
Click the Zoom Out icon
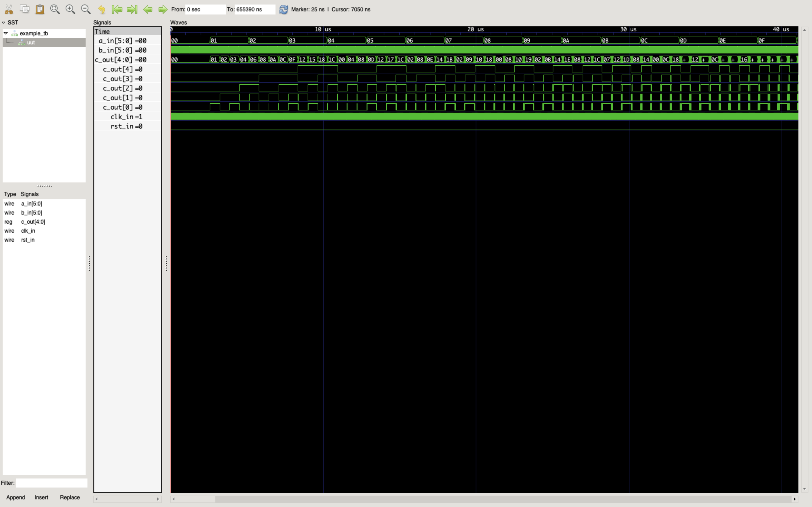(86, 9)
